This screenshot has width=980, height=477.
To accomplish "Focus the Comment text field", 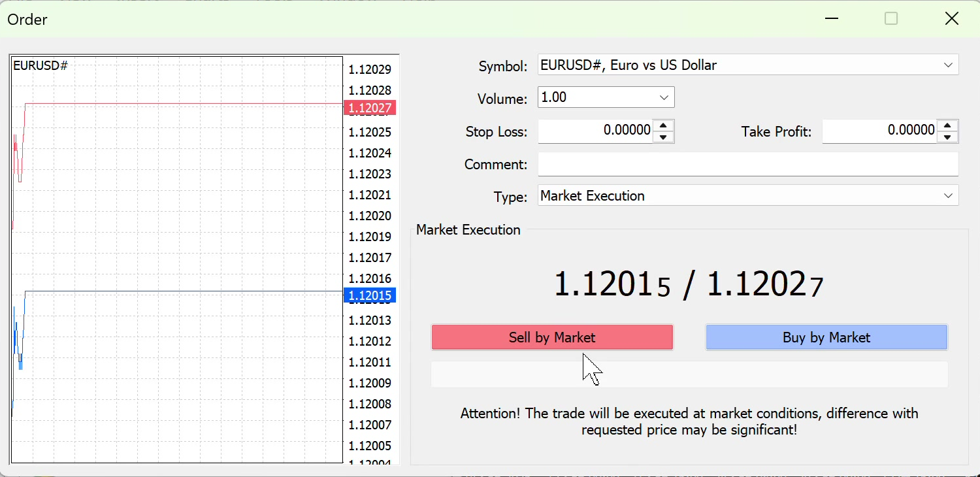I will [748, 164].
